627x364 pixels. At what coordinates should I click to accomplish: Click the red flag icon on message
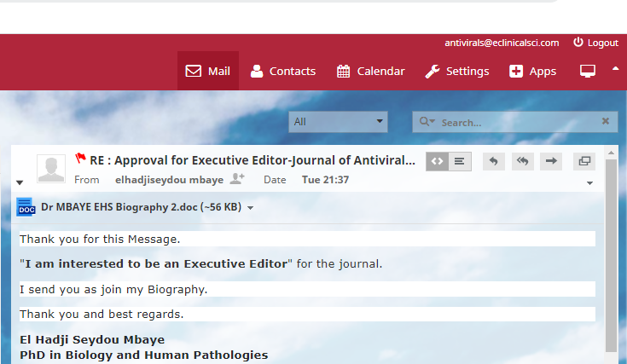pos(80,158)
